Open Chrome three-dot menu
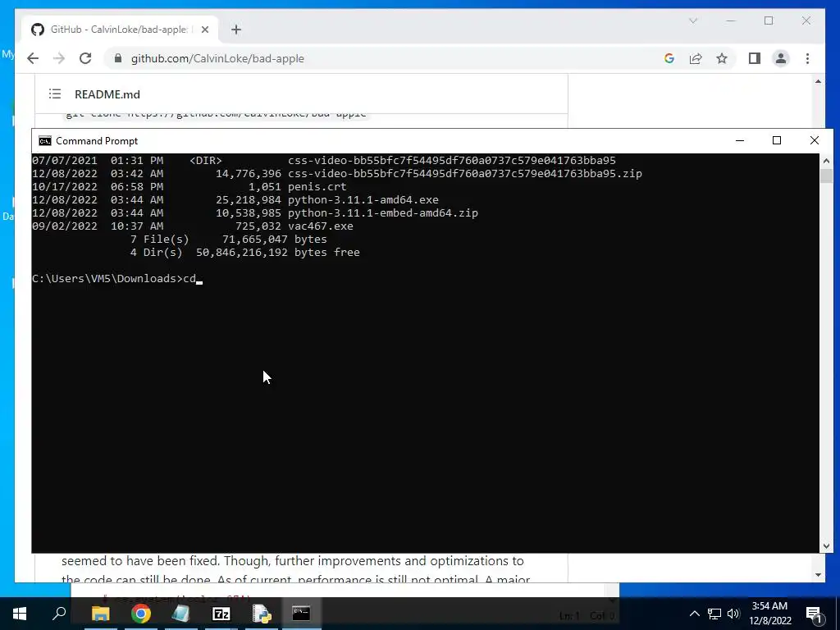This screenshot has height=630, width=840. [x=807, y=58]
